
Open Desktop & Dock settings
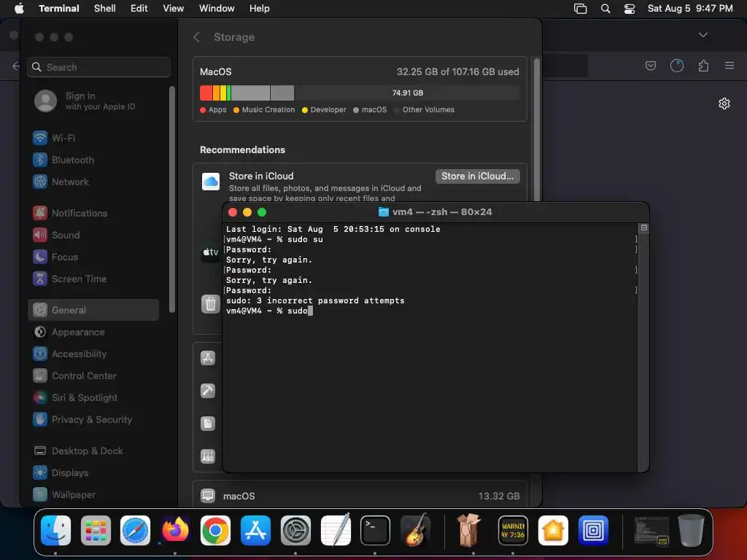pyautogui.click(x=78, y=451)
